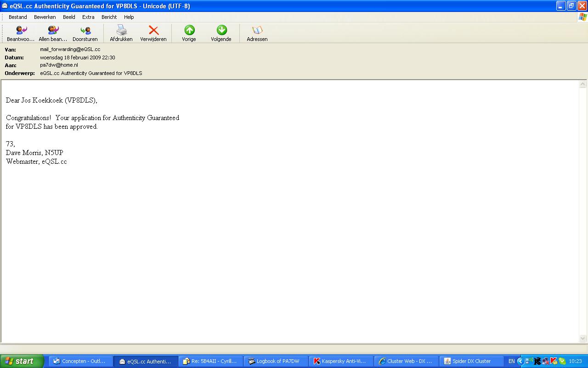The height and width of the screenshot is (368, 588).
Task: Click the scroll down arrow in message pane
Action: (x=583, y=339)
